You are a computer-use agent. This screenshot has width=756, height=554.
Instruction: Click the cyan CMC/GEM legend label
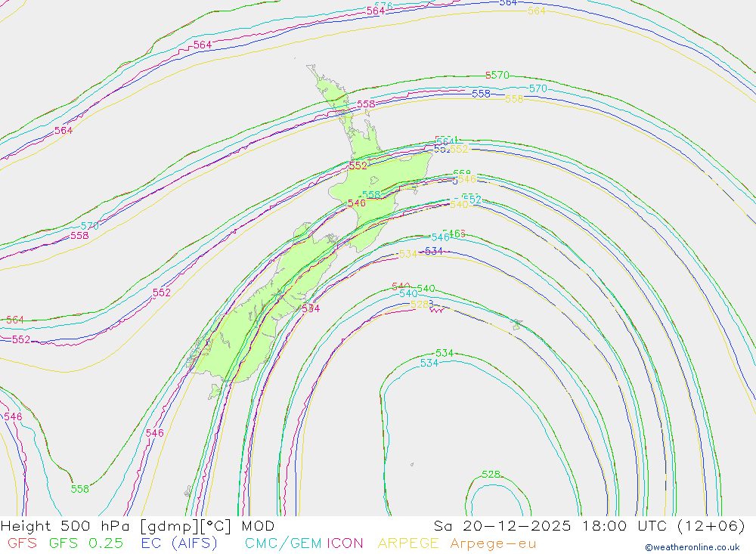[283, 543]
